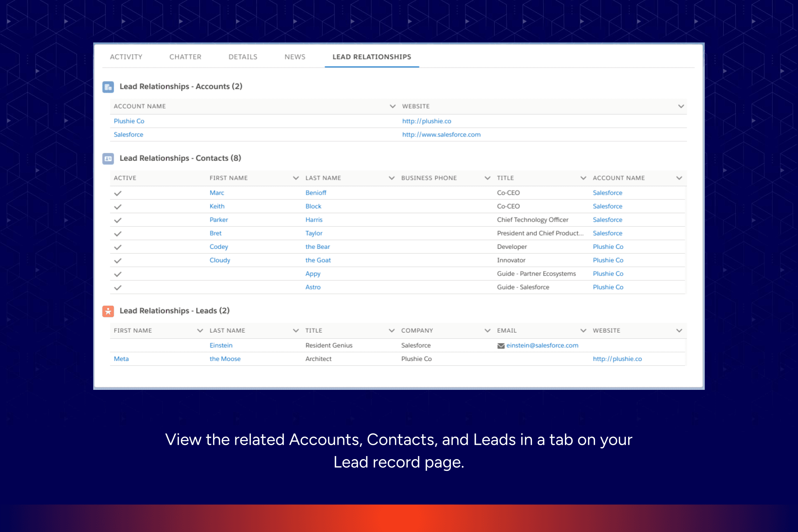Open lead last name the Moose

(225, 359)
